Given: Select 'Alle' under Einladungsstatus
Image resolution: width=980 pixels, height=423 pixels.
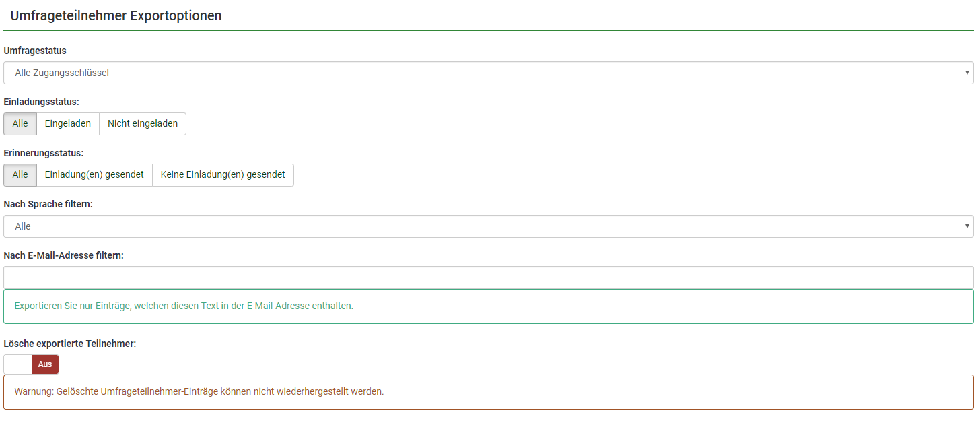Looking at the screenshot, I should (x=20, y=124).
